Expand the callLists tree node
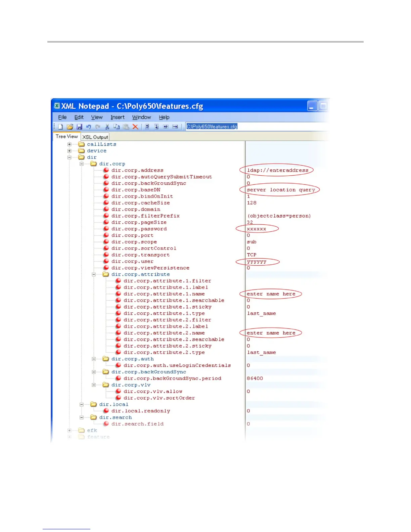Image resolution: width=411 pixels, height=532 pixels. click(70, 144)
